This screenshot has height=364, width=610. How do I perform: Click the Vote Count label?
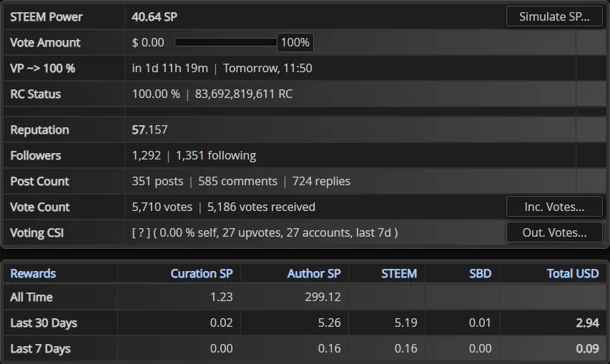(x=39, y=207)
